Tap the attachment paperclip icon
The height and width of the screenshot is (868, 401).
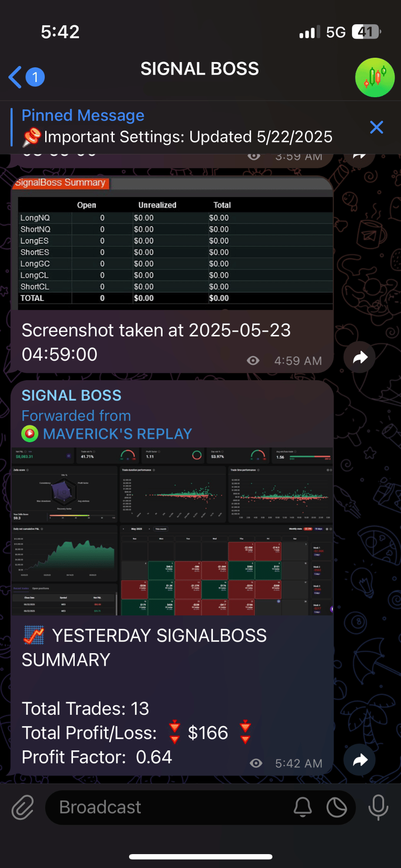coord(23,808)
